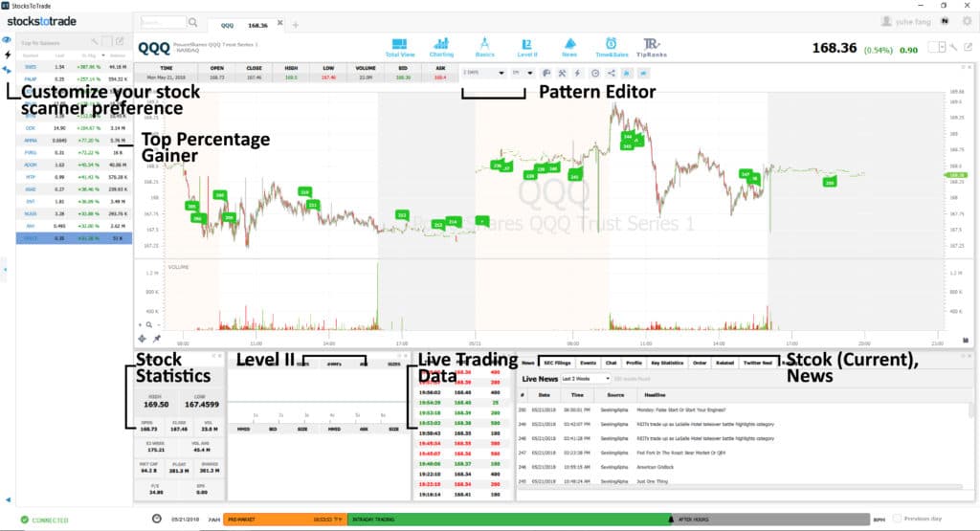Switch to the Related tab

point(724,363)
